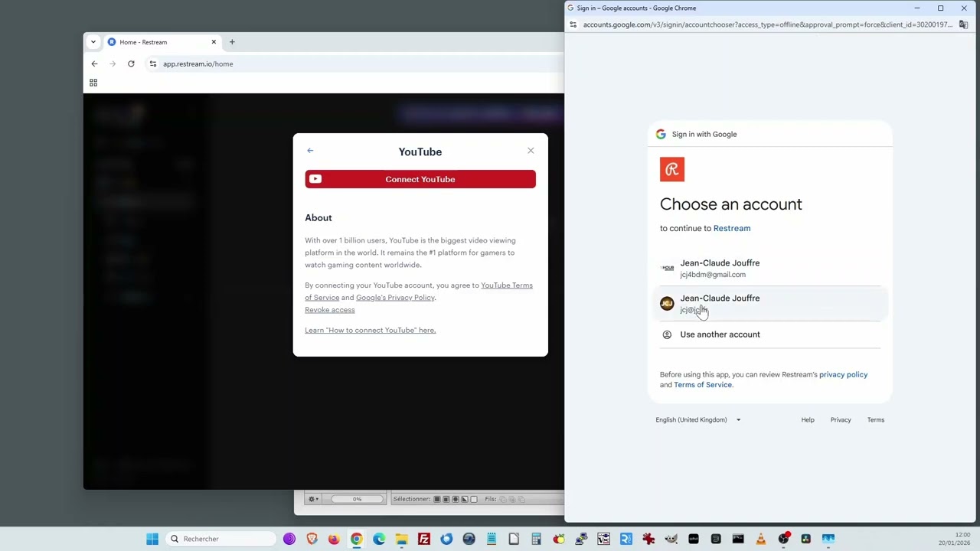Viewport: 980px width, 551px height.
Task: Open File Explorer from the taskbar
Action: (x=401, y=539)
